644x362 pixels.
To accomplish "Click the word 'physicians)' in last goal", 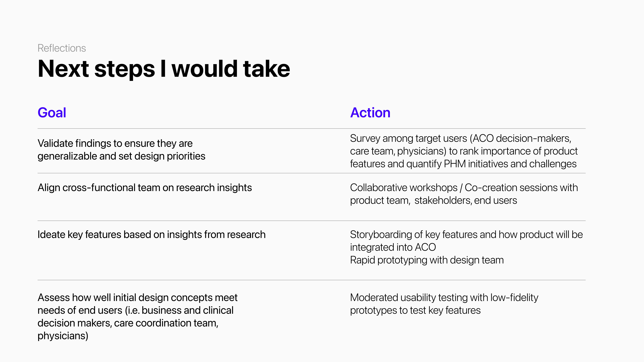I will tap(63, 336).
